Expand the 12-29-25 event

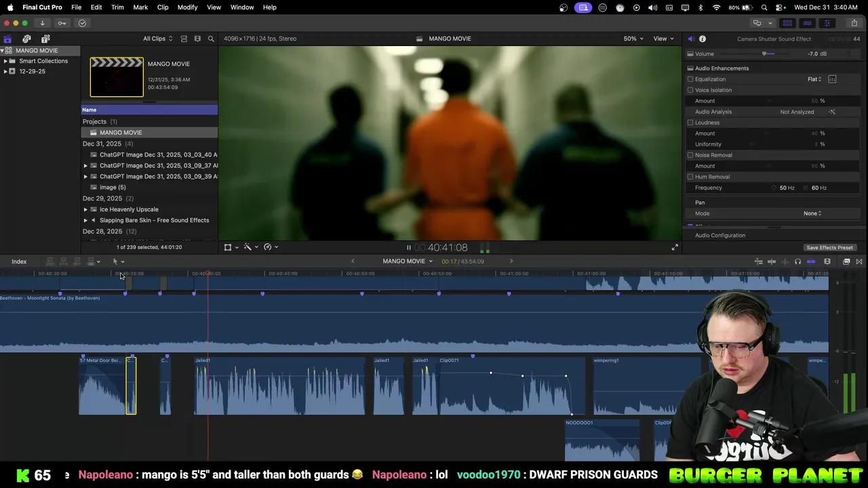click(x=5, y=71)
